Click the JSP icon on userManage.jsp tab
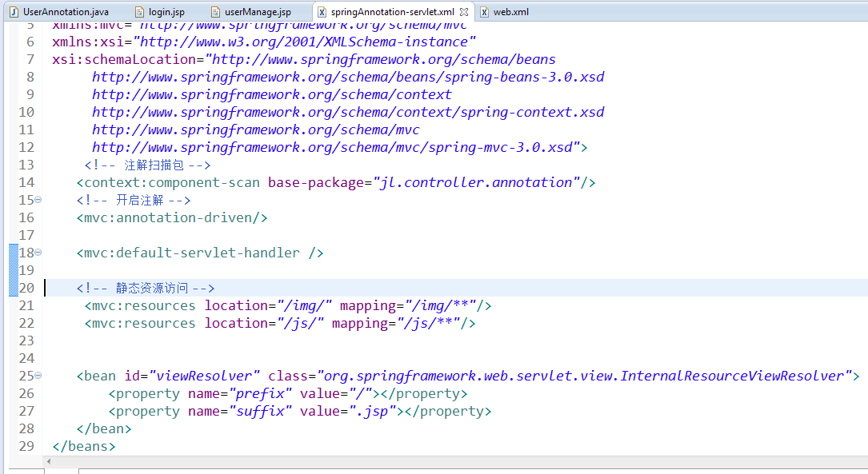The width and height of the screenshot is (868, 474). [215, 12]
